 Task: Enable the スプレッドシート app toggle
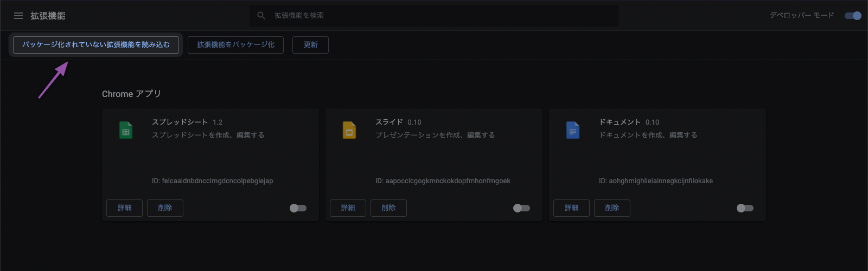pyautogui.click(x=298, y=208)
